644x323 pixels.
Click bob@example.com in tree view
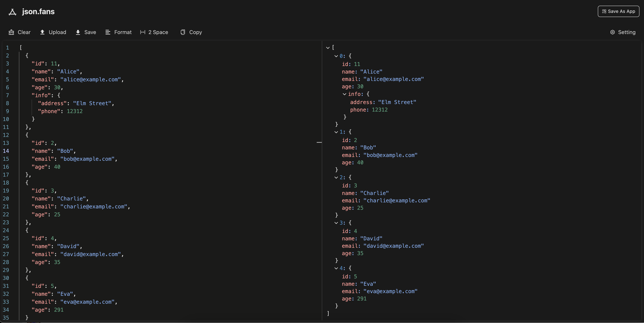click(x=390, y=155)
